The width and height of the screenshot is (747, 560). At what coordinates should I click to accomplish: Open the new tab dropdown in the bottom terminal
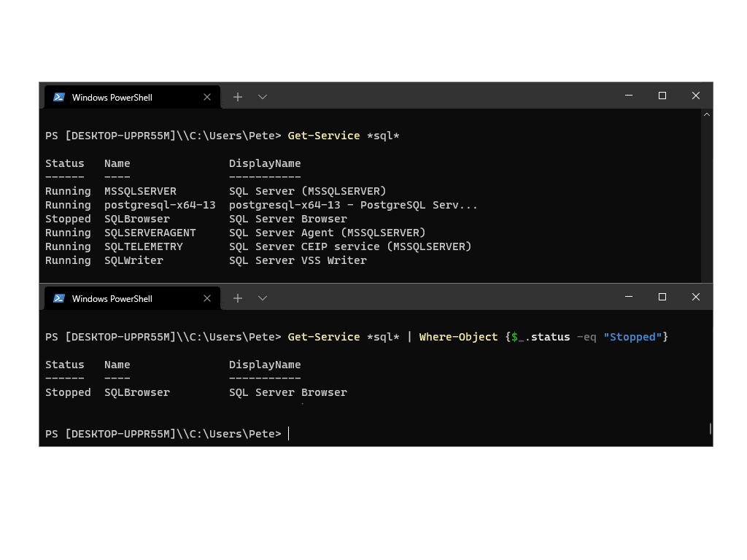[262, 298]
